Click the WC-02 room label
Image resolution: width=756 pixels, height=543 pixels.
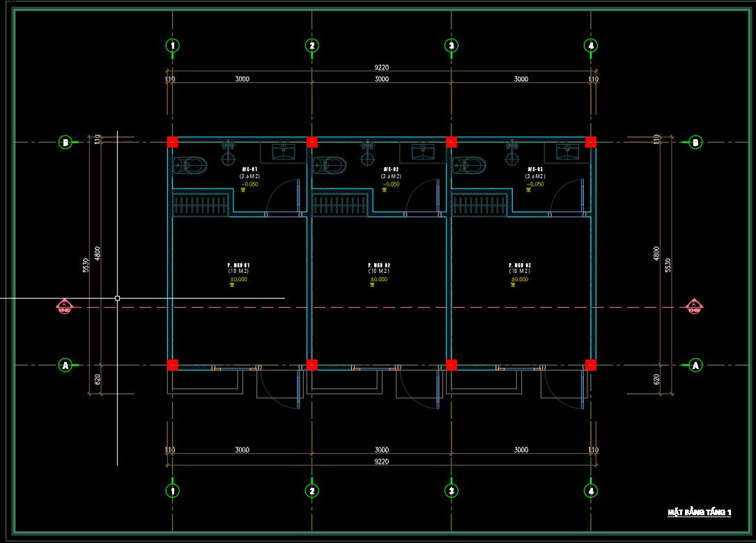click(x=391, y=170)
